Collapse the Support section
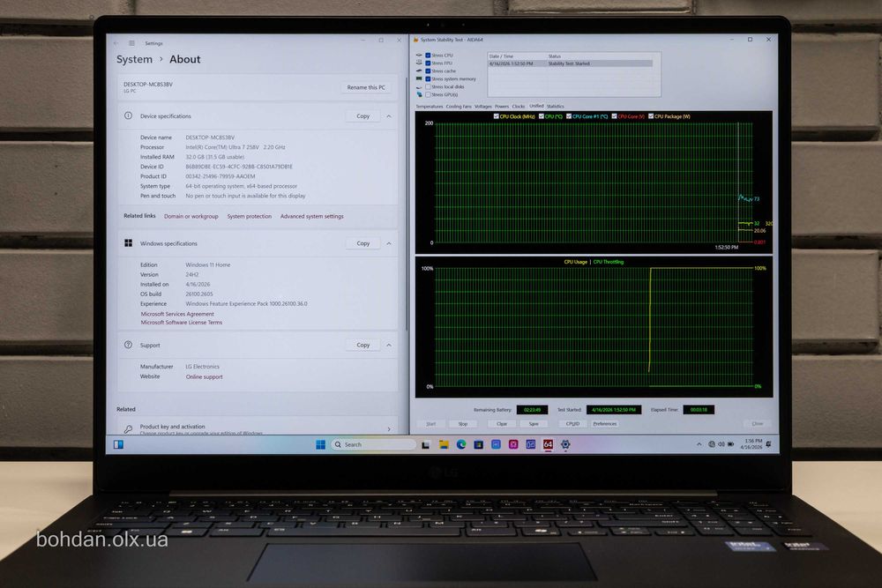 pyautogui.click(x=389, y=345)
